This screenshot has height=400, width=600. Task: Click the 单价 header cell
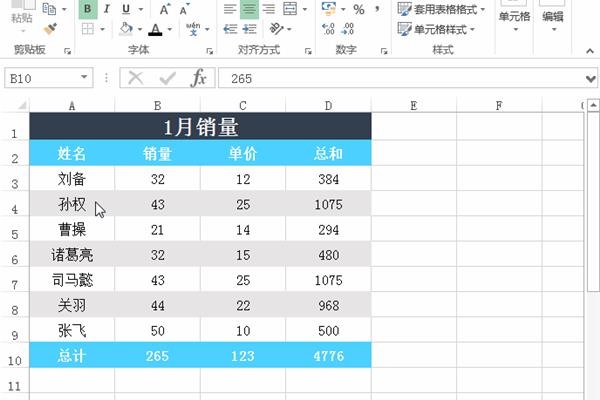point(243,153)
